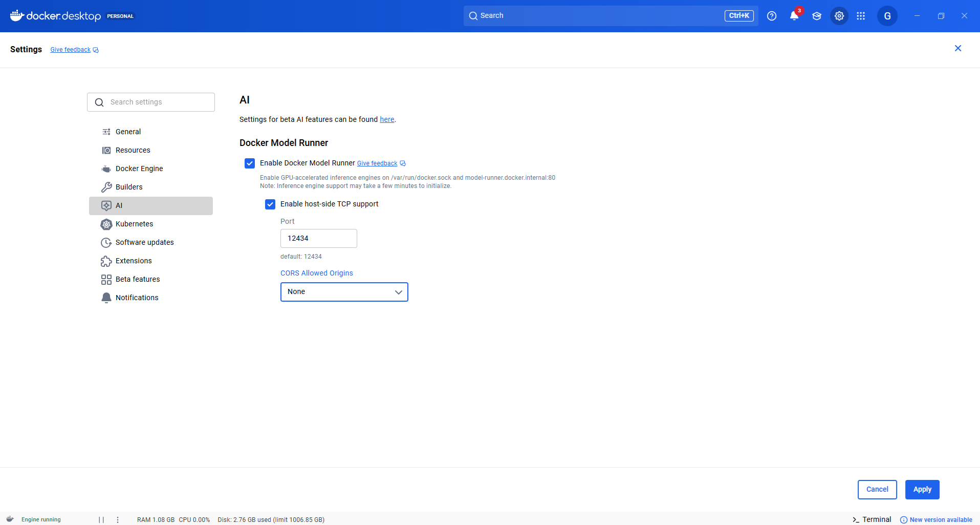Go to Resources settings

pos(151,150)
